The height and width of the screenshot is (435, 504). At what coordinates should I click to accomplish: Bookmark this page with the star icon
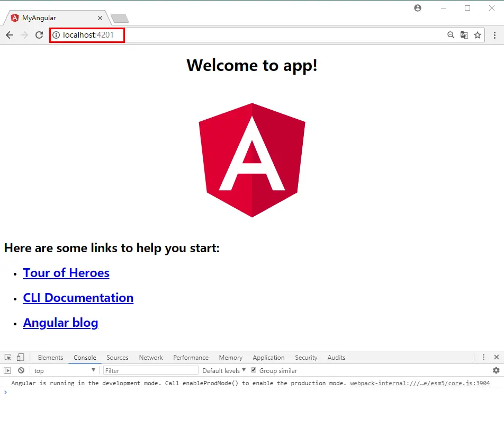pos(478,35)
